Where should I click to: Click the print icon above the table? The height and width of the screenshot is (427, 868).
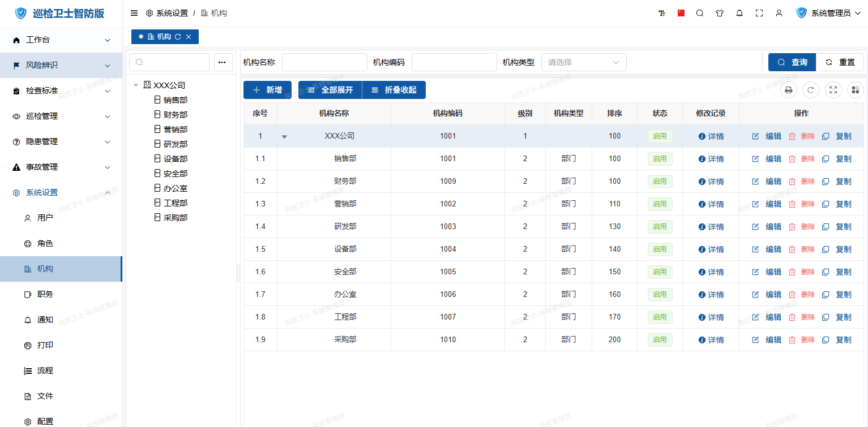[x=788, y=90]
